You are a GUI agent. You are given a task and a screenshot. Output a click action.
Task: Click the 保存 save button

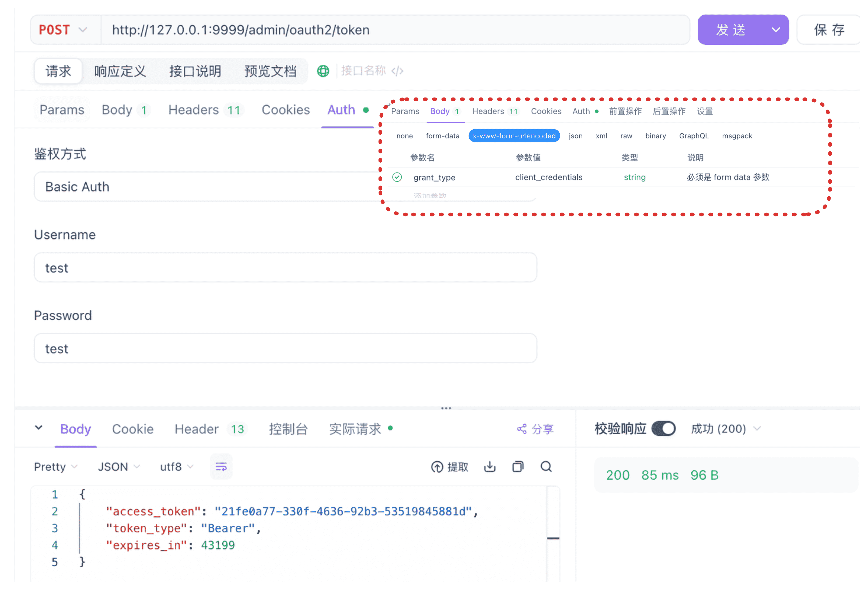point(830,30)
